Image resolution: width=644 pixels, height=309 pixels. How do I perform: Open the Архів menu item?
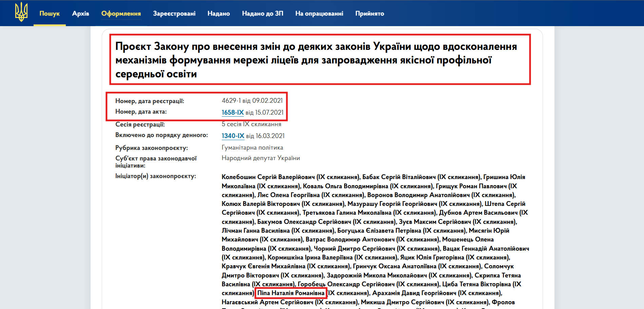click(x=81, y=14)
